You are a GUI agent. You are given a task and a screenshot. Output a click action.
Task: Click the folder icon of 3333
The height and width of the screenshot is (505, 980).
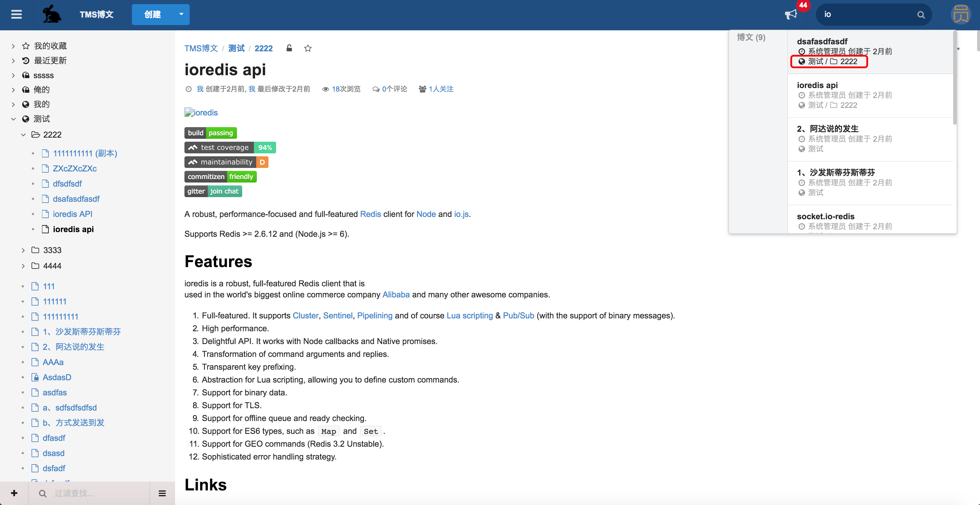tap(35, 250)
